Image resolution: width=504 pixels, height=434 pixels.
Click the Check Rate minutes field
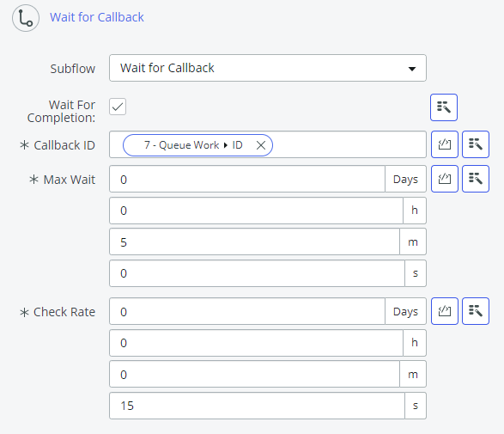point(254,374)
